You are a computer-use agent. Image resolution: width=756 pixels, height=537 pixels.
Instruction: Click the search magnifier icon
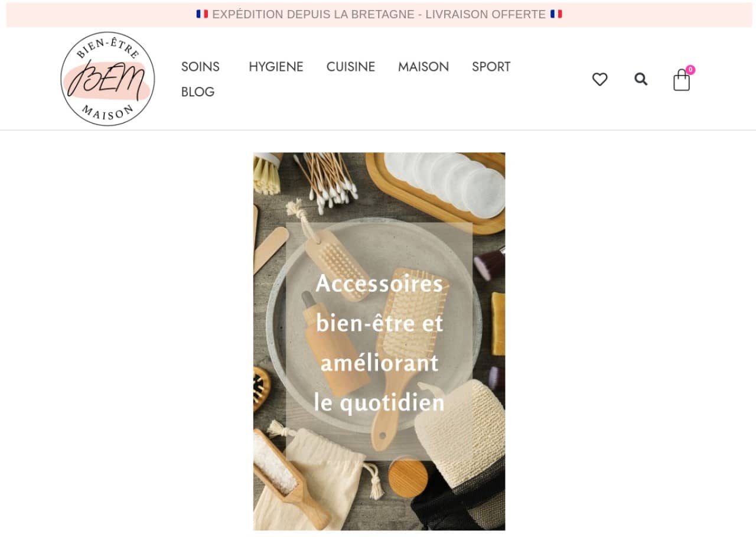pyautogui.click(x=641, y=79)
